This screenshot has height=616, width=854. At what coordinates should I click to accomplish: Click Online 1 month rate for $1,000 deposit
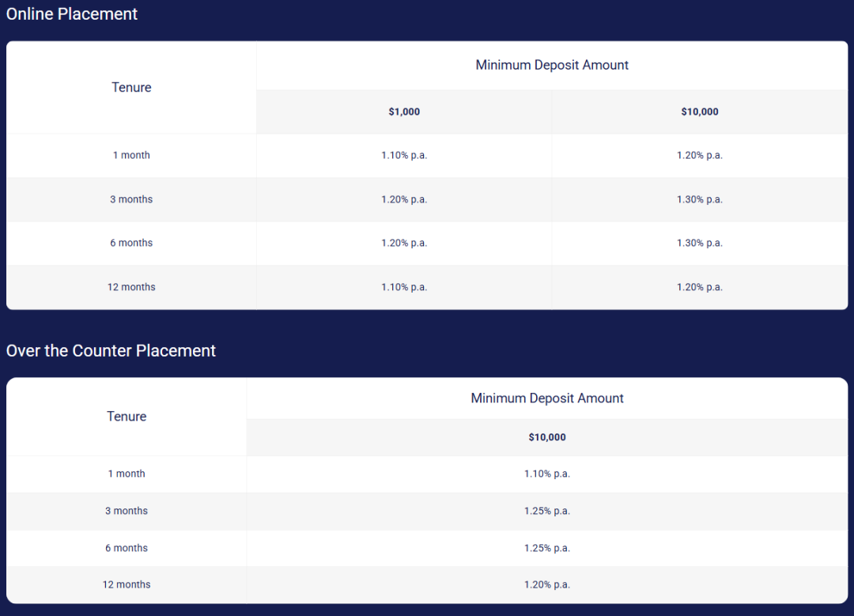tap(404, 156)
